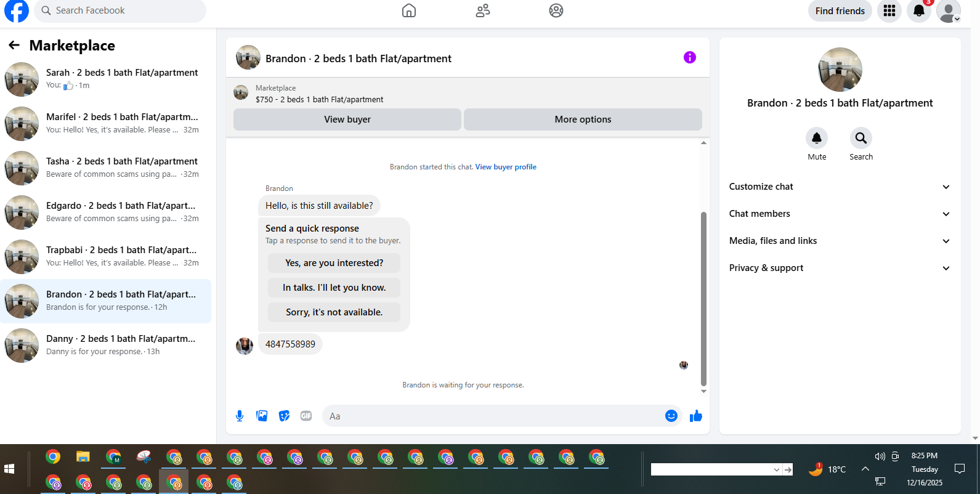Attach a file using the photo icon
The height and width of the screenshot is (494, 980).
pyautogui.click(x=262, y=416)
